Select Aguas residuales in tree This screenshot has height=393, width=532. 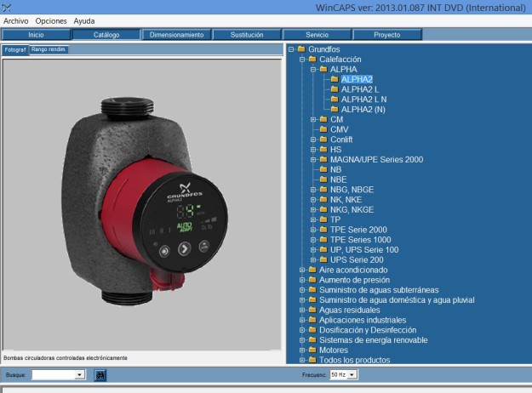(350, 310)
